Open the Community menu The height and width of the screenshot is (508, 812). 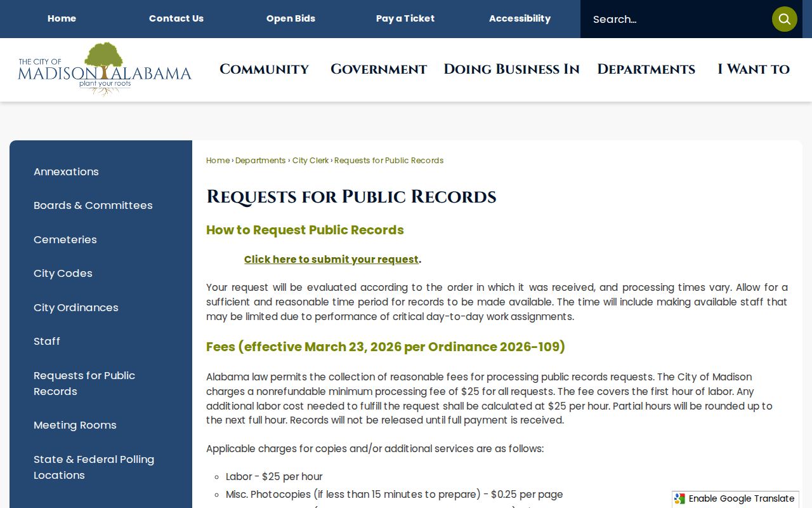(265, 69)
